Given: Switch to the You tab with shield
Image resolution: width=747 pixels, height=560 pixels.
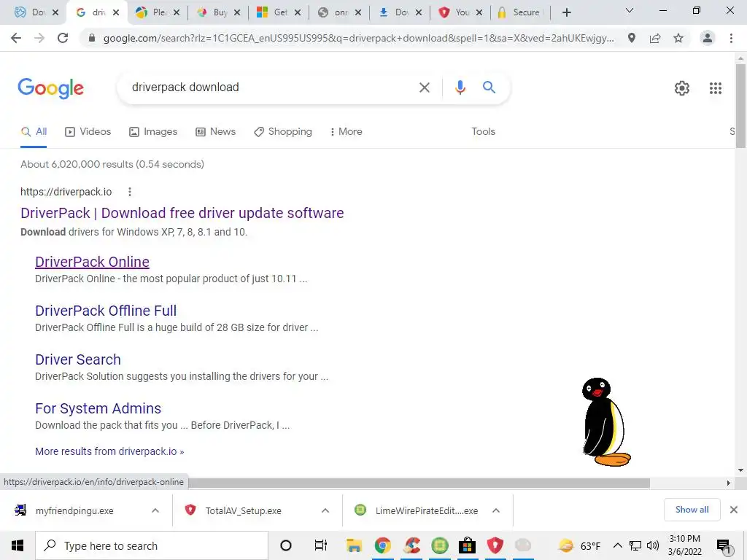Looking at the screenshot, I should click(455, 12).
